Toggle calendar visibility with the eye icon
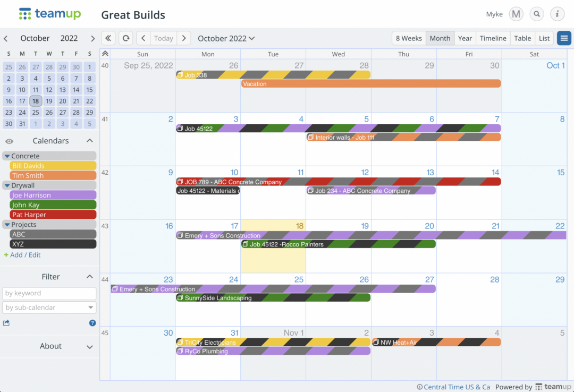 (x=9, y=141)
